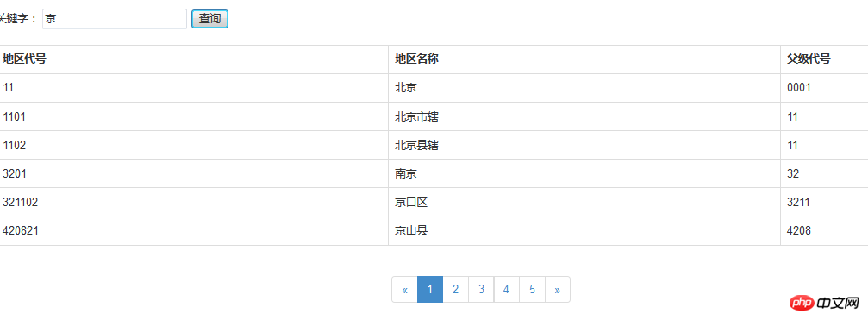The image size is (868, 320).
Task: Select the 北京 row name cell
Action: (584, 87)
